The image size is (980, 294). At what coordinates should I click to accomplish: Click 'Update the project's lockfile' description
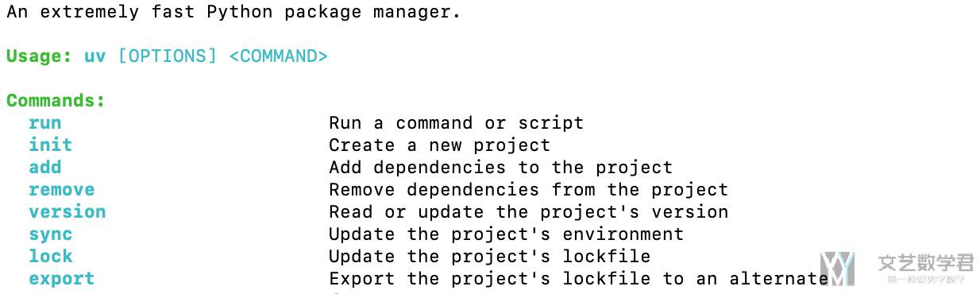coord(490,257)
